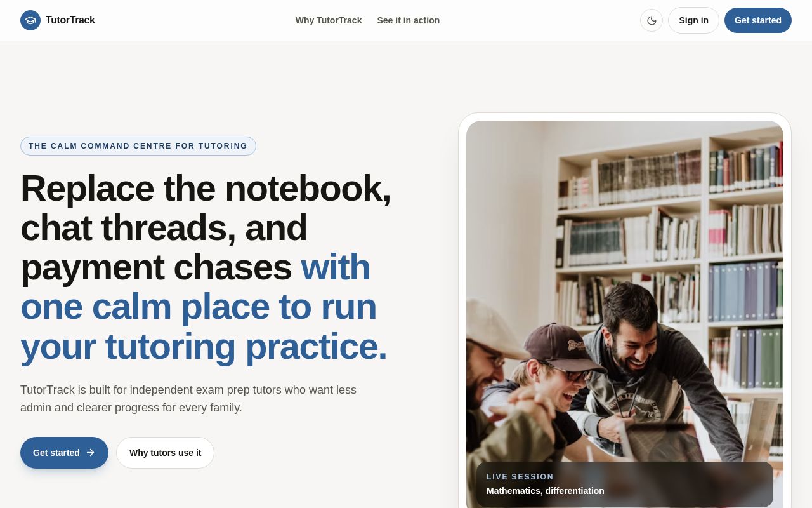Click the hero Get started button with arrow
The width and height of the screenshot is (812, 508).
coord(64,453)
